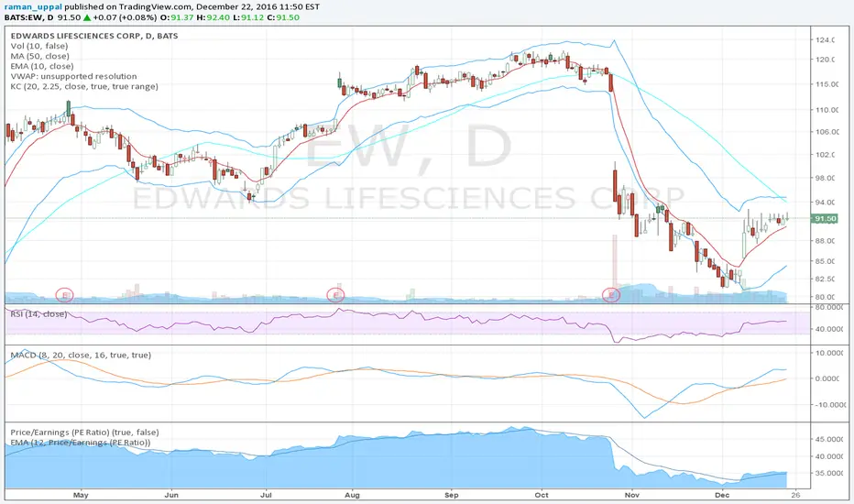Click 'Dec' on the time axis
The height and width of the screenshot is (504, 854).
[x=722, y=495]
